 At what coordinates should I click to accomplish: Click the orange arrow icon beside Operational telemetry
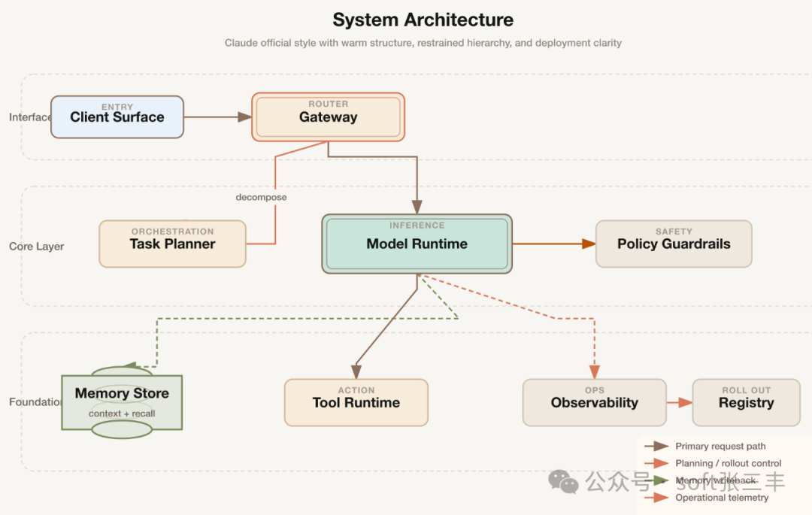656,498
